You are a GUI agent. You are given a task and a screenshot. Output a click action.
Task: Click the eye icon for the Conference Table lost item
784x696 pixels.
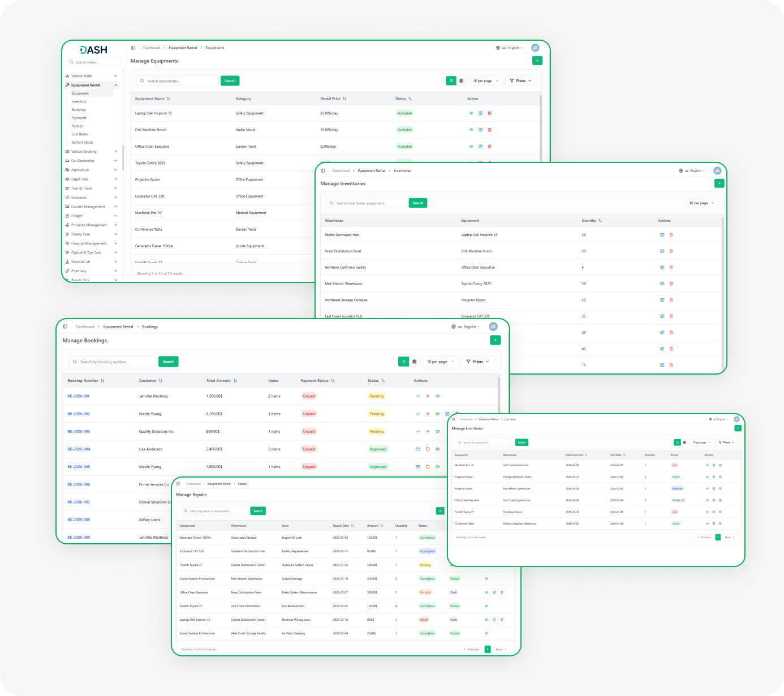707,523
